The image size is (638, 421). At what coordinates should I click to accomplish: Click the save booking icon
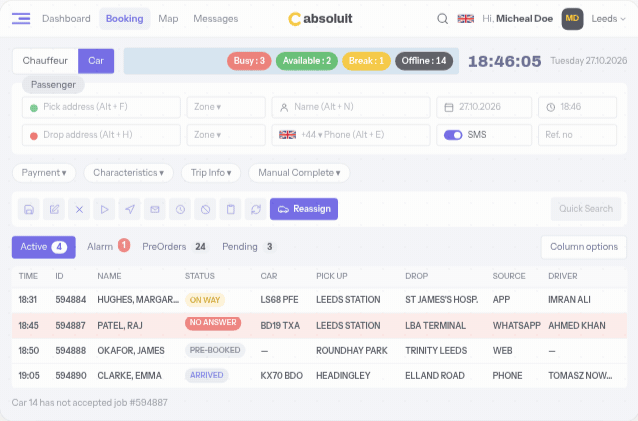(x=29, y=209)
